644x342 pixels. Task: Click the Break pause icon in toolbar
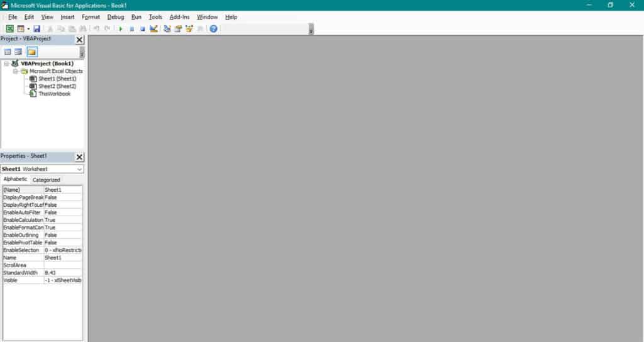[131, 29]
